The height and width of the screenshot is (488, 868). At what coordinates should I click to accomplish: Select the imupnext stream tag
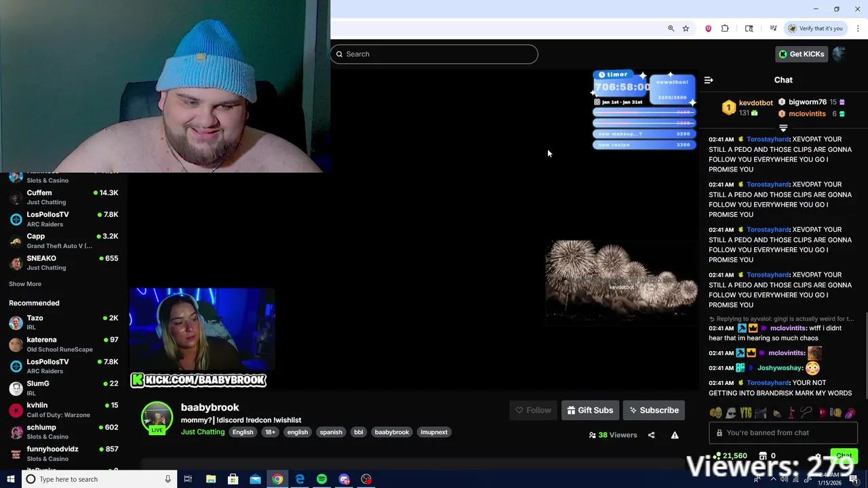(x=434, y=432)
